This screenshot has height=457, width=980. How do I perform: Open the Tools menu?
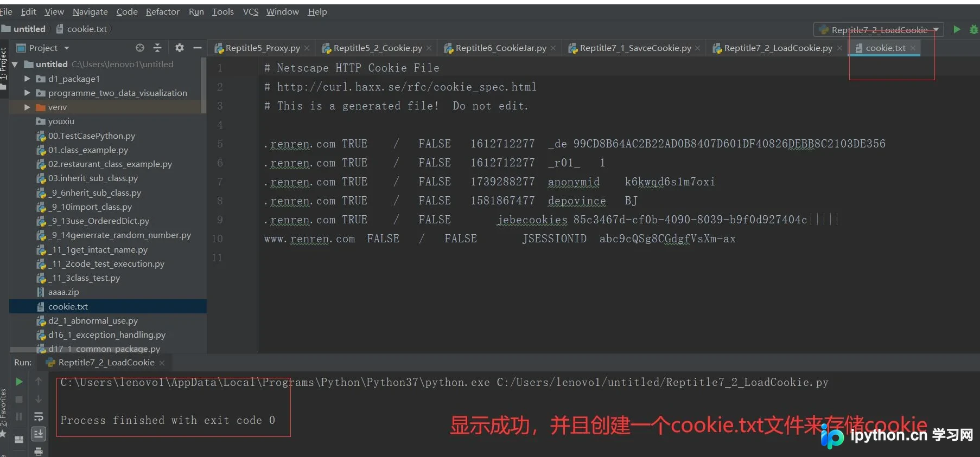tap(223, 11)
